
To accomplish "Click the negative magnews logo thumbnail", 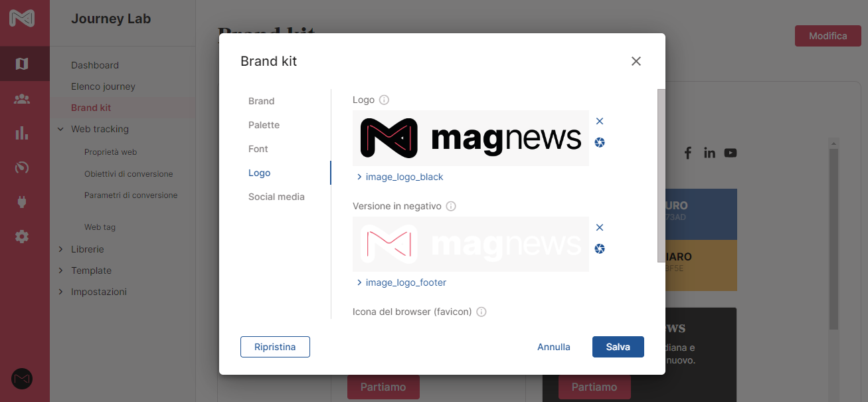I will pyautogui.click(x=471, y=244).
